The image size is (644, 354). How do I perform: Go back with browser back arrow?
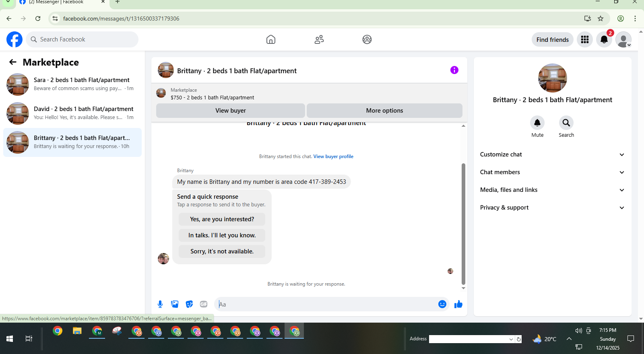[x=9, y=19]
